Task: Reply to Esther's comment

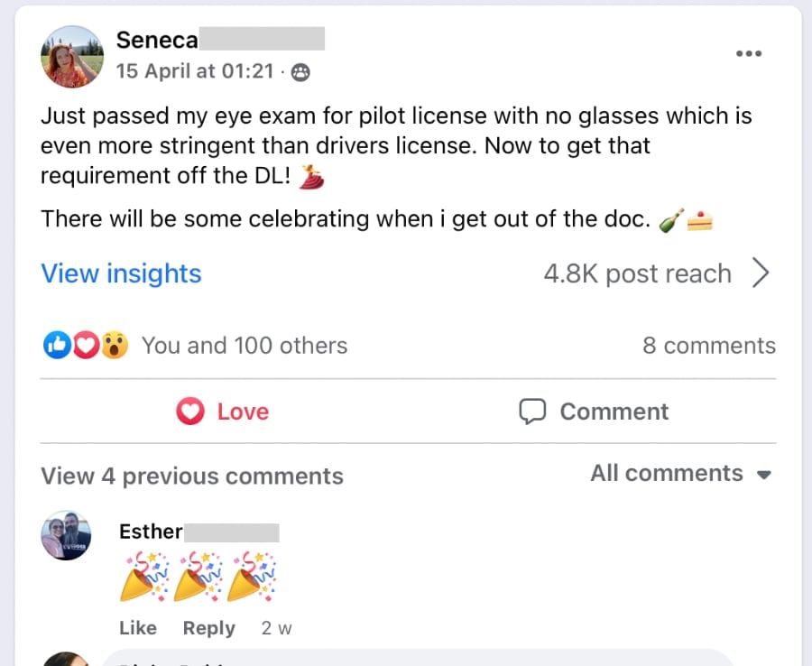Action: click(x=208, y=628)
